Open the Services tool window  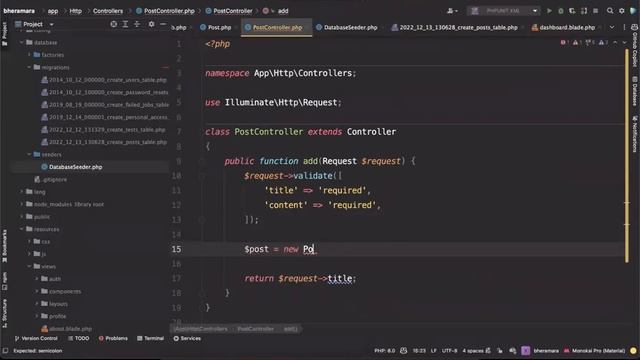coord(187,338)
